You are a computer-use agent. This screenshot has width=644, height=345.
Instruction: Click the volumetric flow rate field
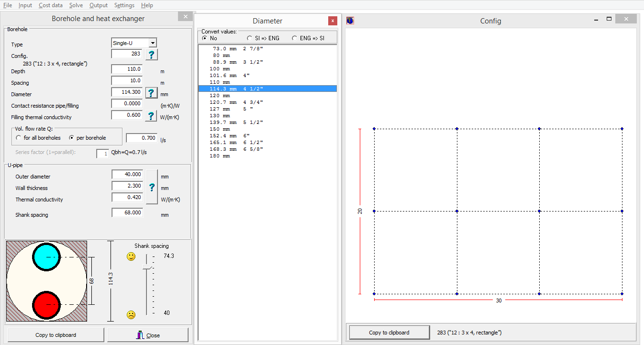(x=142, y=138)
